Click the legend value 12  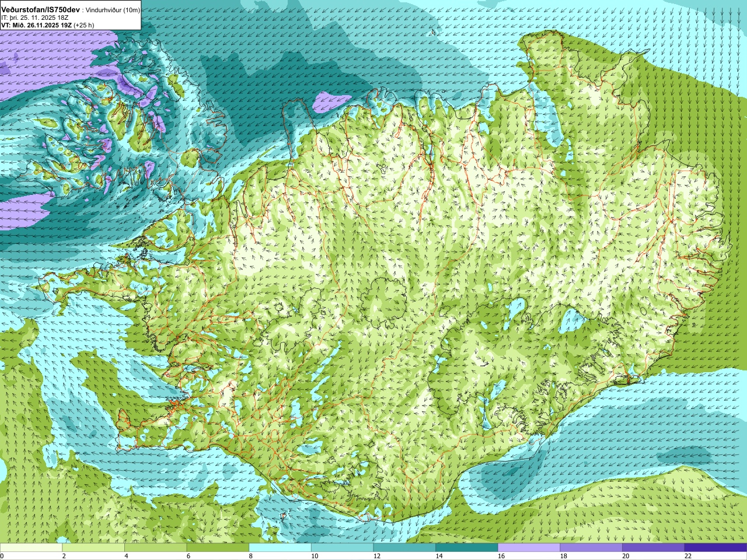(x=376, y=556)
